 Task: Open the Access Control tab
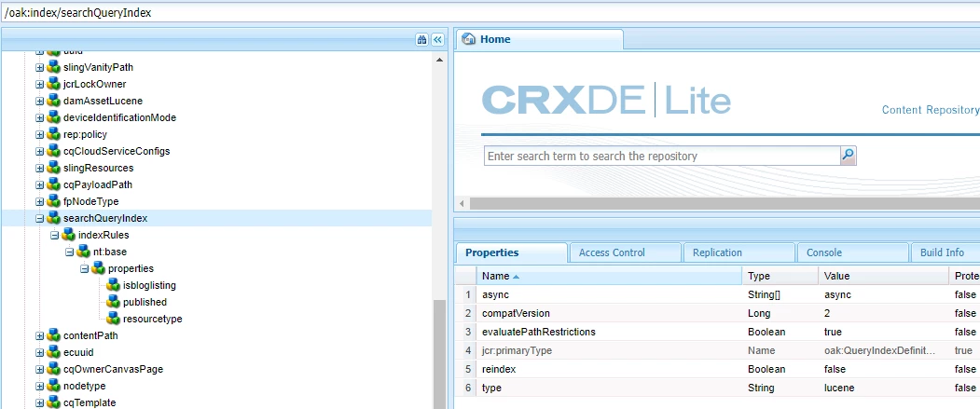coord(625,252)
